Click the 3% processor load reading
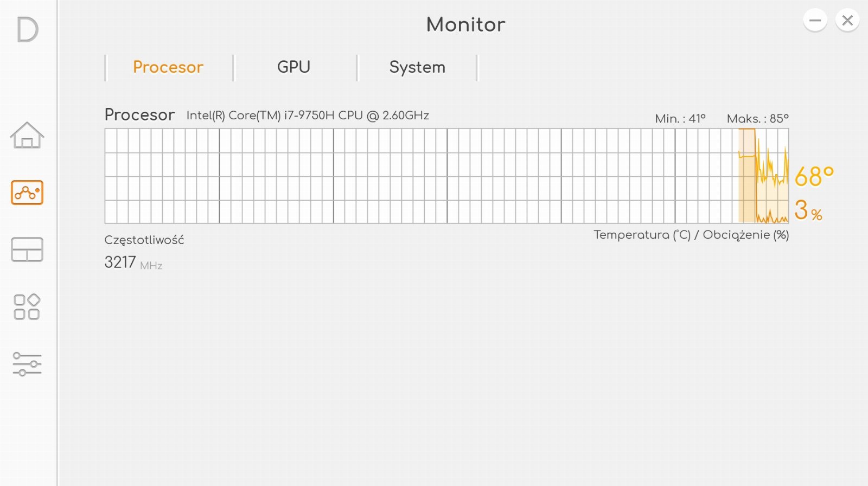 click(808, 210)
